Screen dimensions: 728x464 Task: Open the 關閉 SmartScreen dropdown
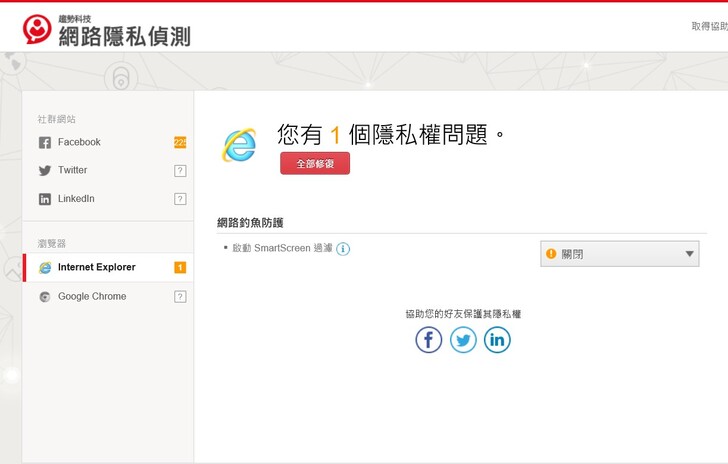pos(619,254)
